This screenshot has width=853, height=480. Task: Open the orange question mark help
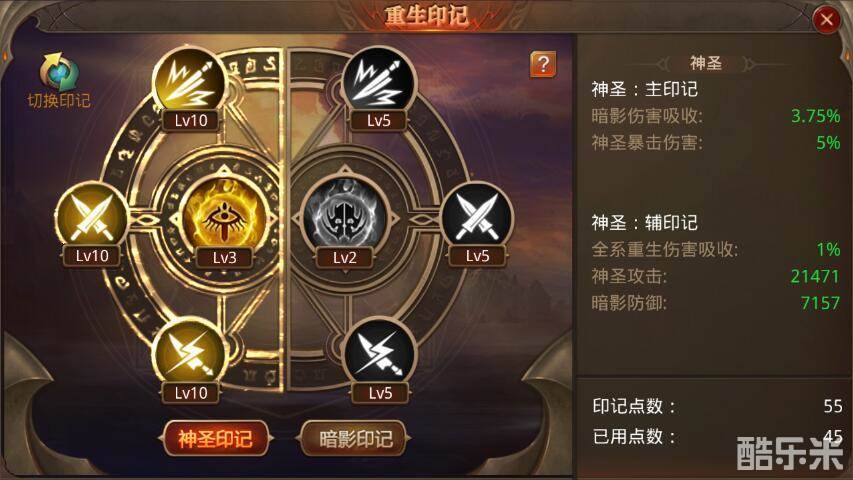(543, 64)
